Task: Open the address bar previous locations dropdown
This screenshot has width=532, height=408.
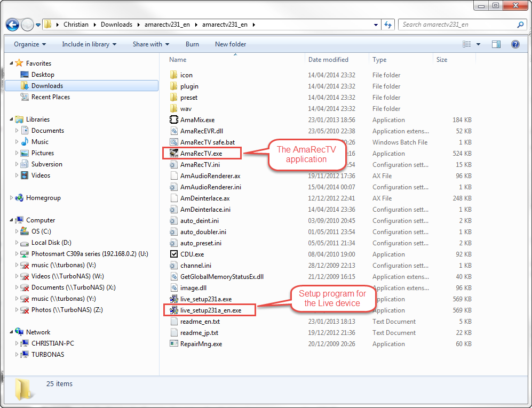Action: click(x=376, y=25)
